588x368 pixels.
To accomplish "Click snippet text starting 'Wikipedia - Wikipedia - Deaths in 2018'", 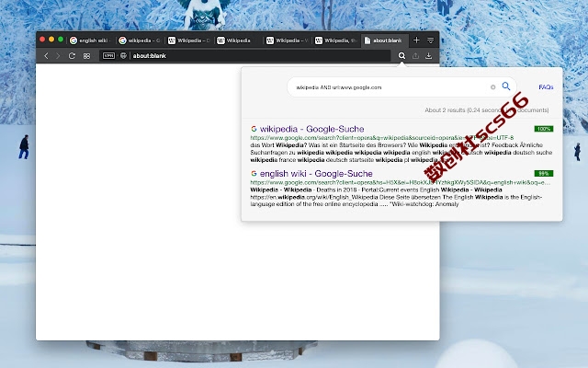I will (396, 197).
